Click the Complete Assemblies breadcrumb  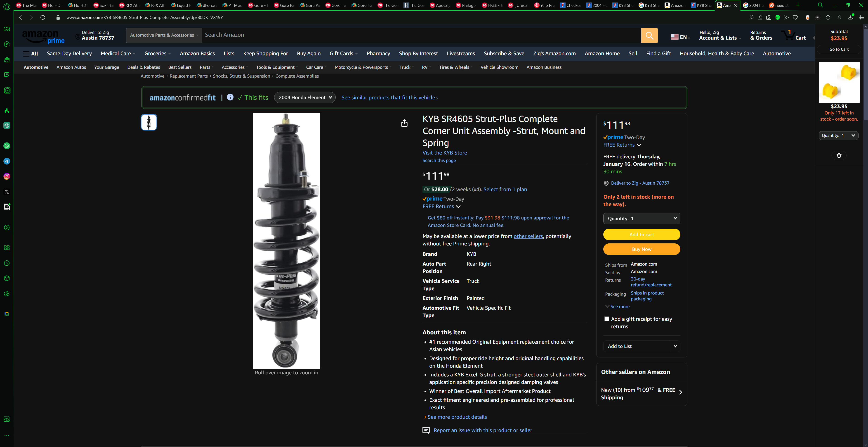click(x=297, y=76)
